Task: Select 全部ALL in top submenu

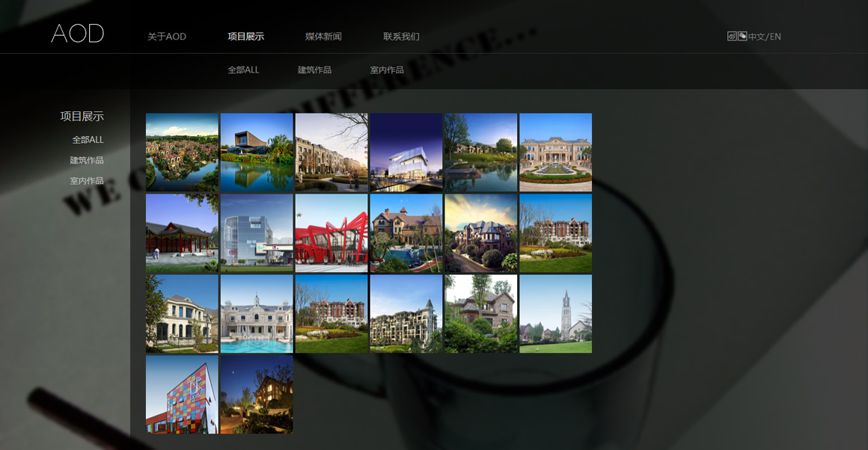Action: (x=244, y=70)
